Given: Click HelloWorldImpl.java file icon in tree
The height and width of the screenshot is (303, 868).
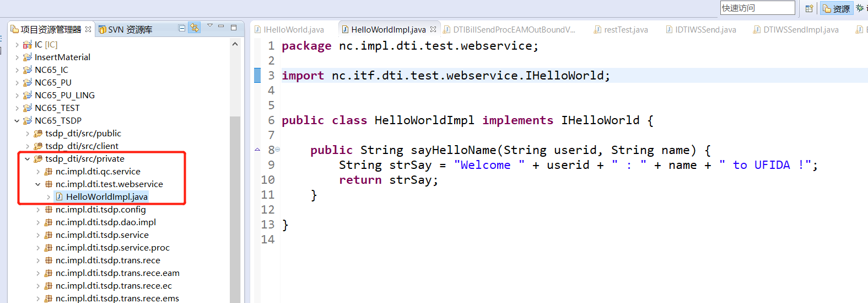Looking at the screenshot, I should tap(59, 197).
